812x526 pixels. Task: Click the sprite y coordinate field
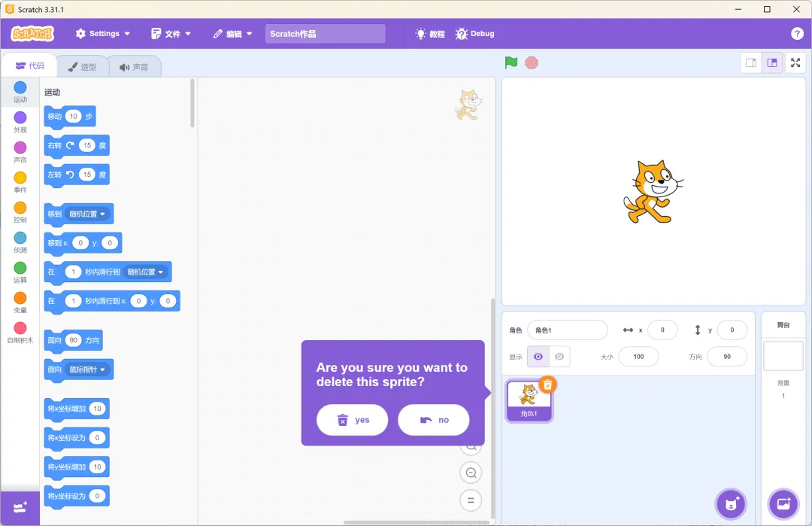point(732,330)
